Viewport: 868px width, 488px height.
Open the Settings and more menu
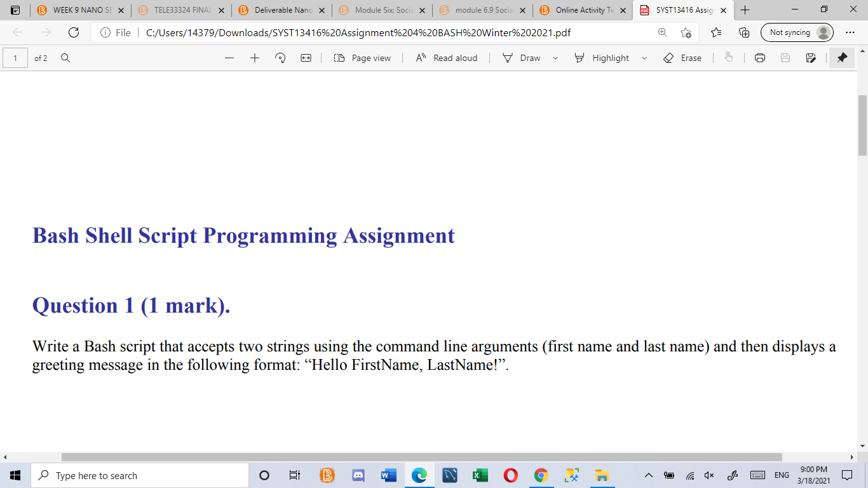[x=850, y=31]
